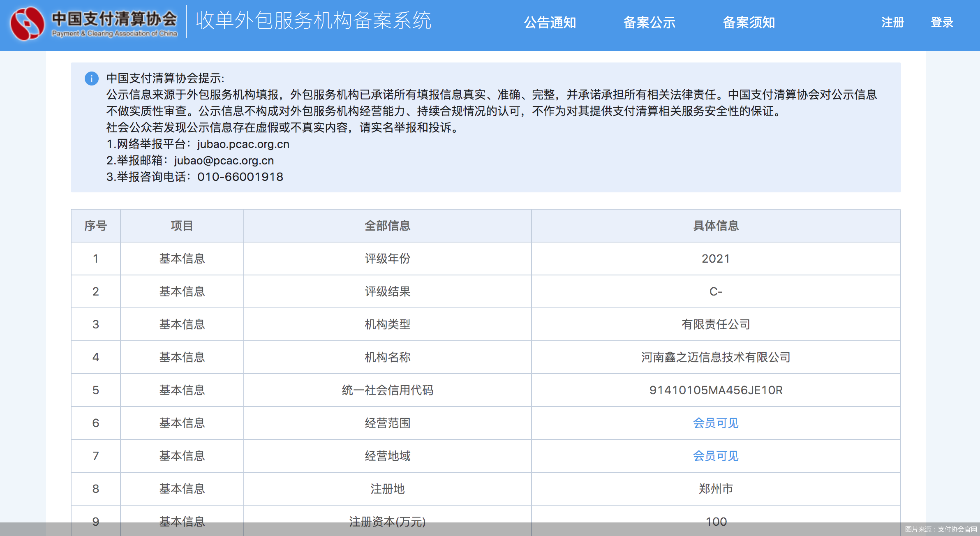
Task: Reveal 经营地域 by clicking 会员可见
Action: click(x=715, y=456)
